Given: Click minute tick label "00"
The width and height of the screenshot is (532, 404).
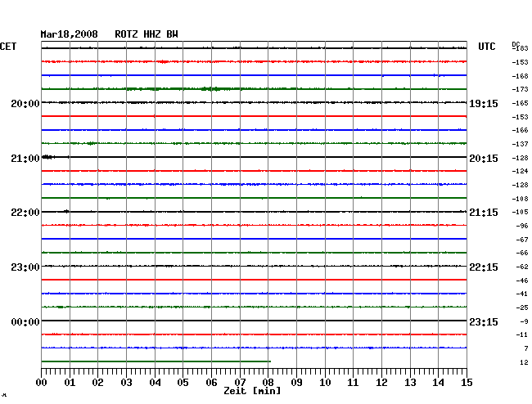Looking at the screenshot, I should (x=42, y=383).
